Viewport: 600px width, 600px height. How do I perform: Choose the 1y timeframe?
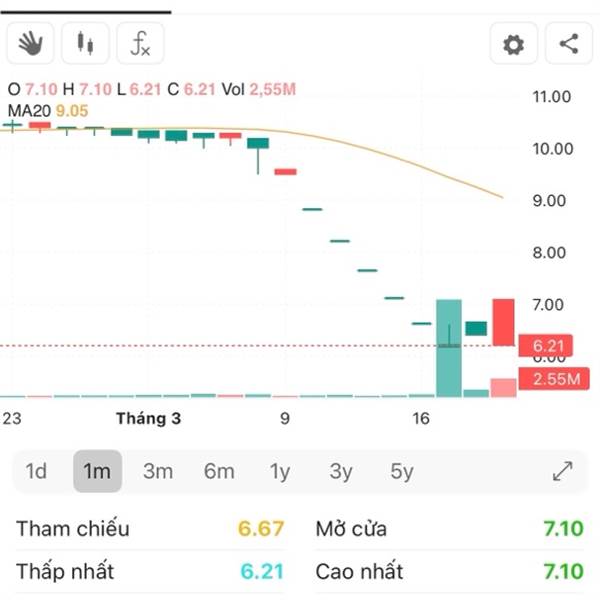(x=280, y=471)
